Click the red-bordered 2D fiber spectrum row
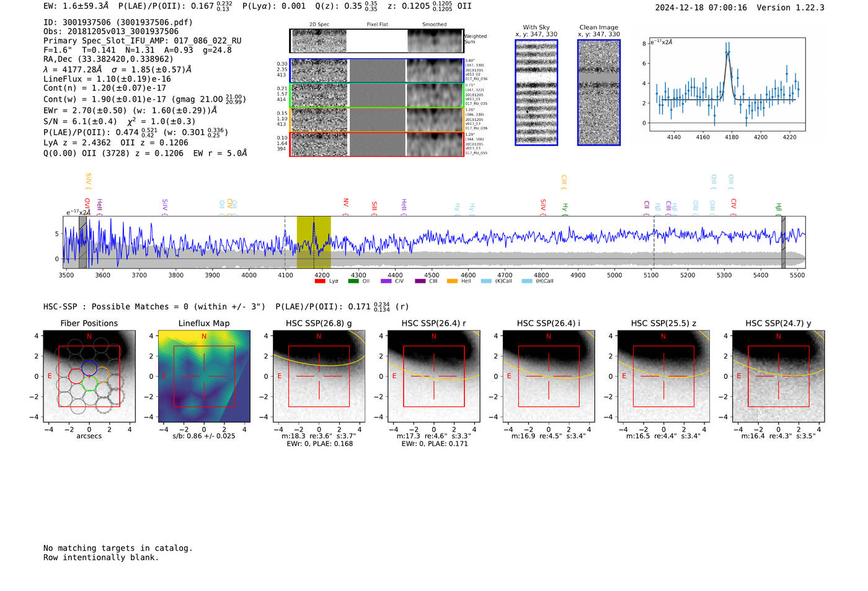868x591 pixels. [x=376, y=144]
